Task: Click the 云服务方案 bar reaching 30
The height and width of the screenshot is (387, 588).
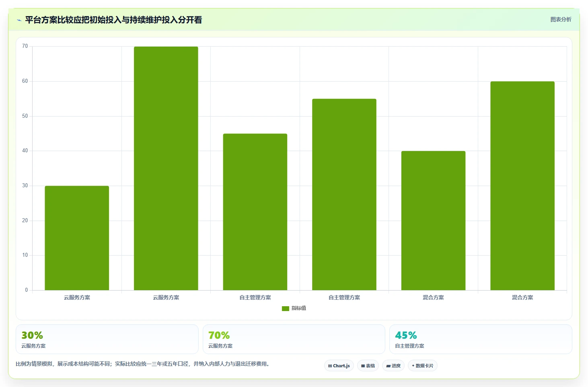Action: [77, 238]
